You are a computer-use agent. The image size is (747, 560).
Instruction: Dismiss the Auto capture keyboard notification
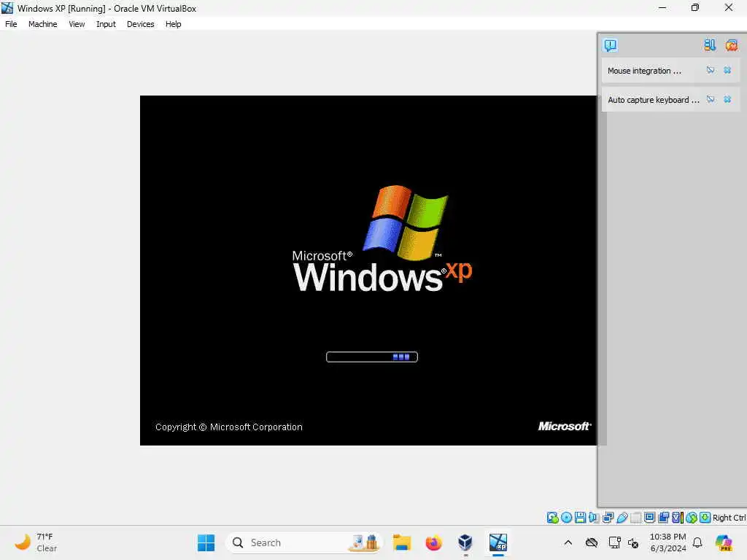coord(727,99)
